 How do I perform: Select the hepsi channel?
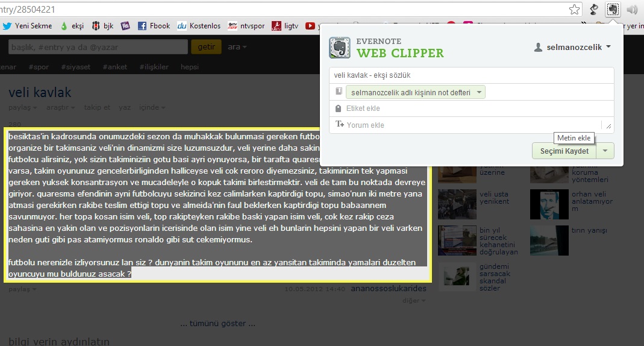190,66
